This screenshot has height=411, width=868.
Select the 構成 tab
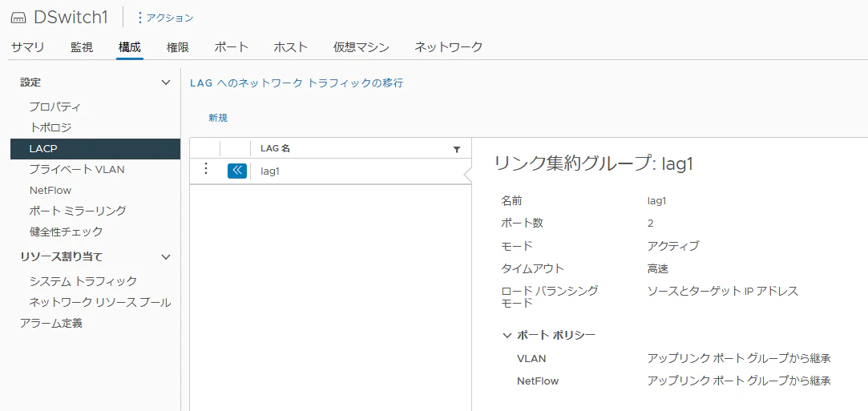pos(130,47)
